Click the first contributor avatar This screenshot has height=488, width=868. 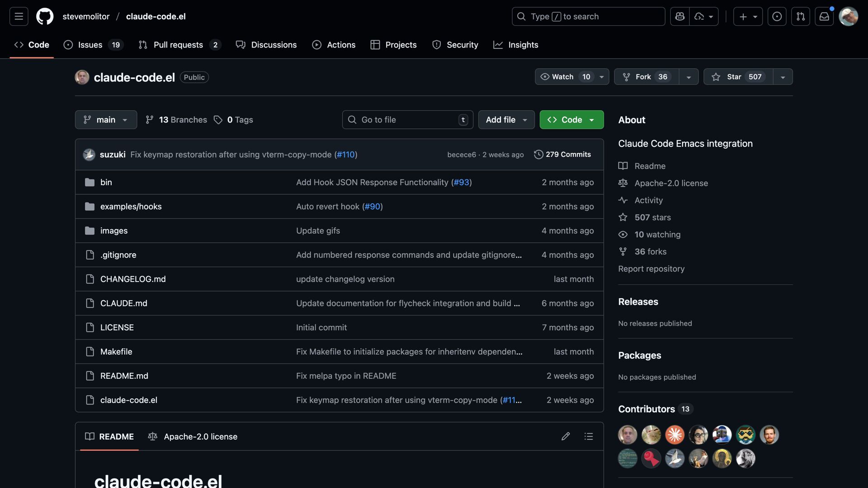[627, 435]
